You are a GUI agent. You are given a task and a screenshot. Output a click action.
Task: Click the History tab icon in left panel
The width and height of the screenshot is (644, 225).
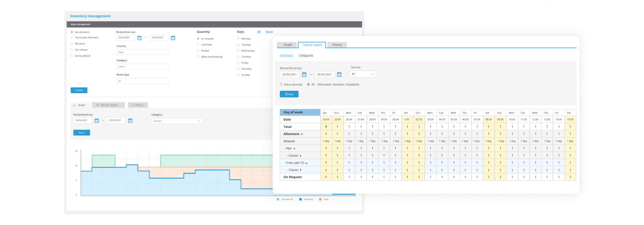[x=132, y=105]
